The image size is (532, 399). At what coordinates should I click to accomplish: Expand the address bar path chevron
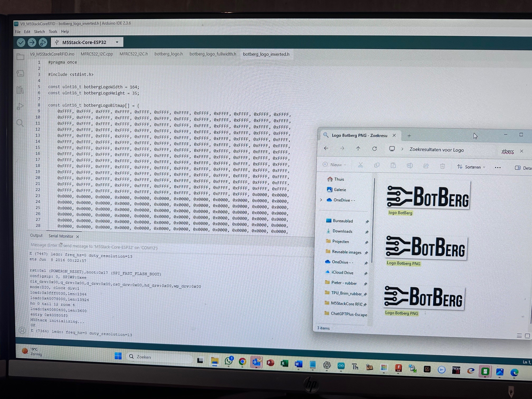[402, 149]
